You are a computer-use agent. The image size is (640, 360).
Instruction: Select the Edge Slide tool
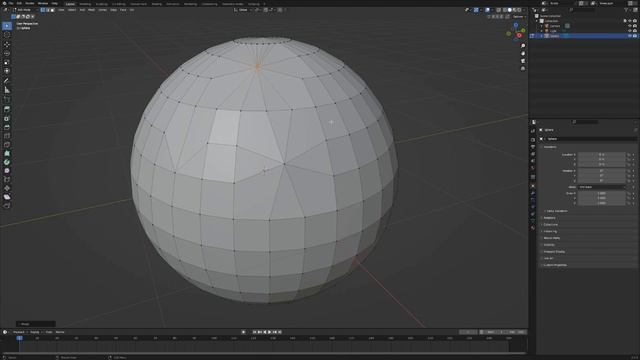7,180
